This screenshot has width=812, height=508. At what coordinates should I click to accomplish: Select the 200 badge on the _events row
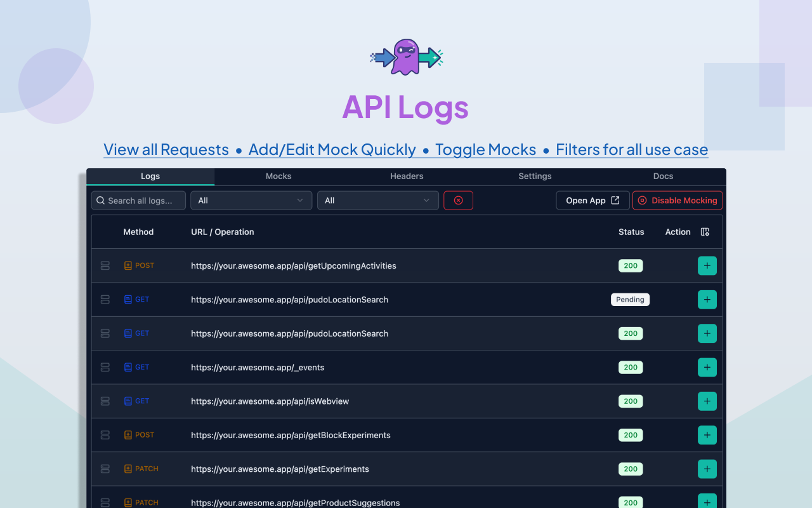point(631,367)
